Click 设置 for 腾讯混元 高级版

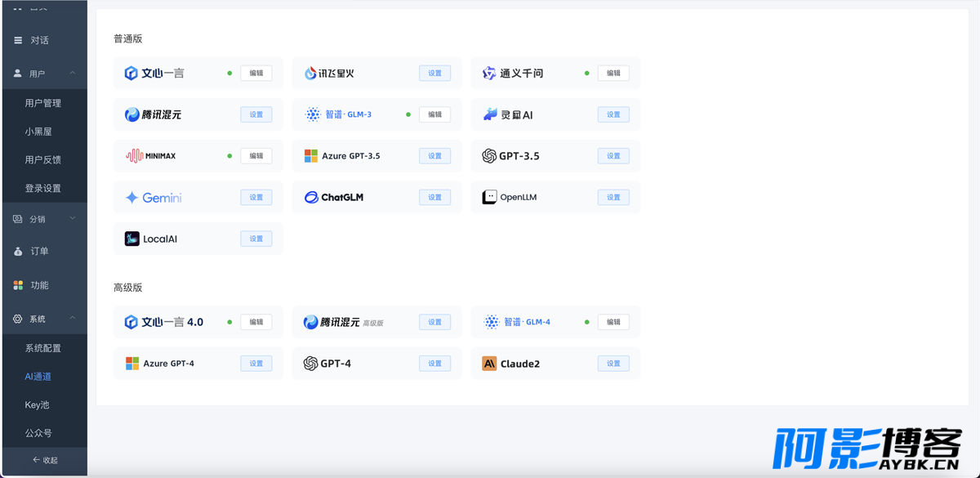(x=434, y=323)
